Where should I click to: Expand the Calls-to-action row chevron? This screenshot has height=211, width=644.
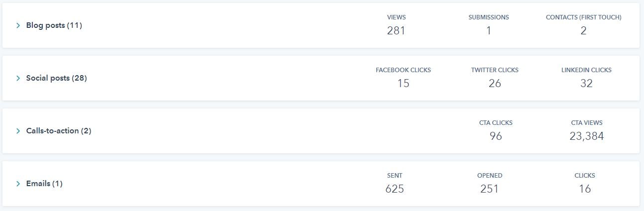click(x=18, y=131)
